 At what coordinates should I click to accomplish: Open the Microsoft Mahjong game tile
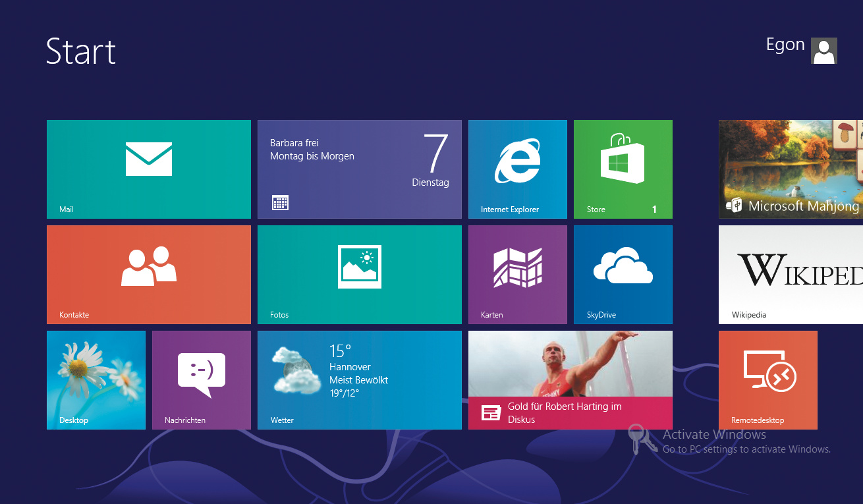791,169
